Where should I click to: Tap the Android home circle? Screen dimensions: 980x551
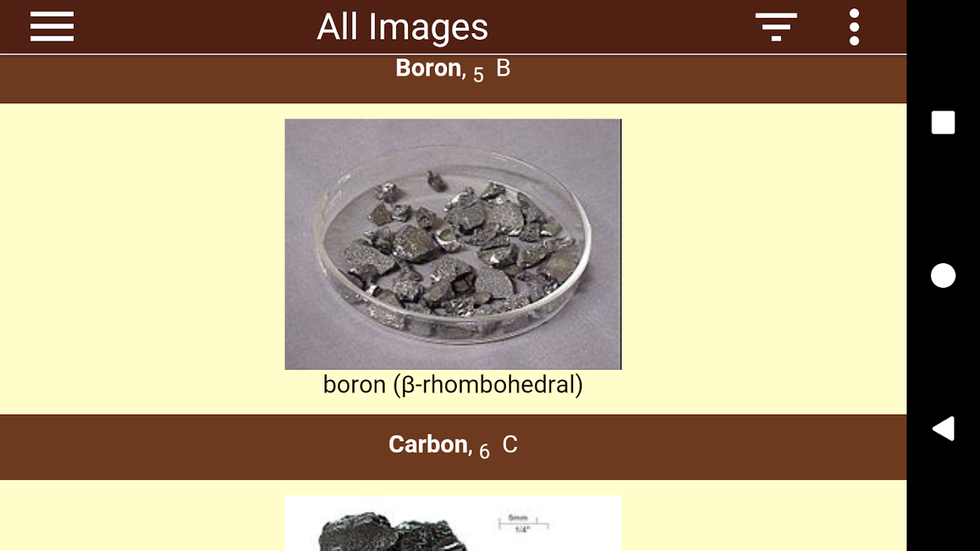tap(943, 275)
